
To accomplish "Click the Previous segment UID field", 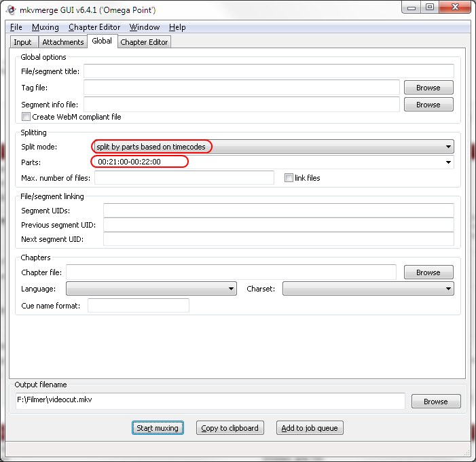I will (278, 225).
